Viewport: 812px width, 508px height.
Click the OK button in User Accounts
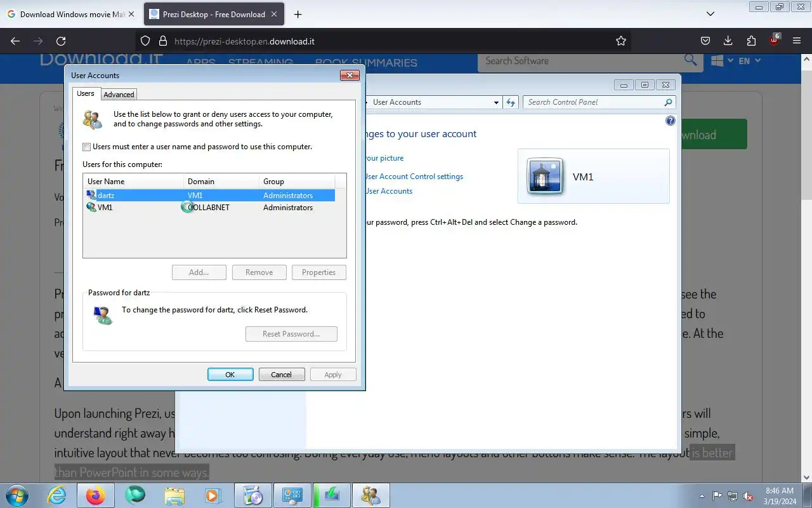pos(230,375)
